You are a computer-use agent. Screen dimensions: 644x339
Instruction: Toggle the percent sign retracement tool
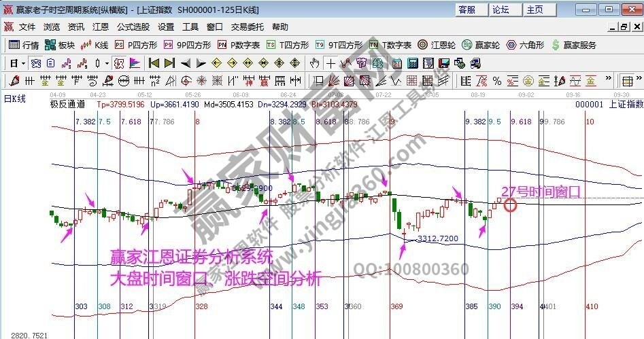tap(497, 81)
